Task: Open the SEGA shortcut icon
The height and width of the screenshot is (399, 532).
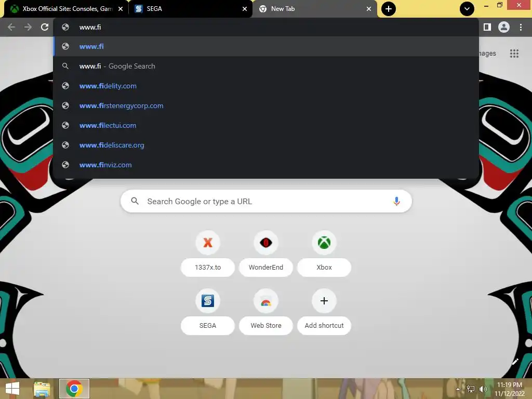Action: pyautogui.click(x=208, y=301)
